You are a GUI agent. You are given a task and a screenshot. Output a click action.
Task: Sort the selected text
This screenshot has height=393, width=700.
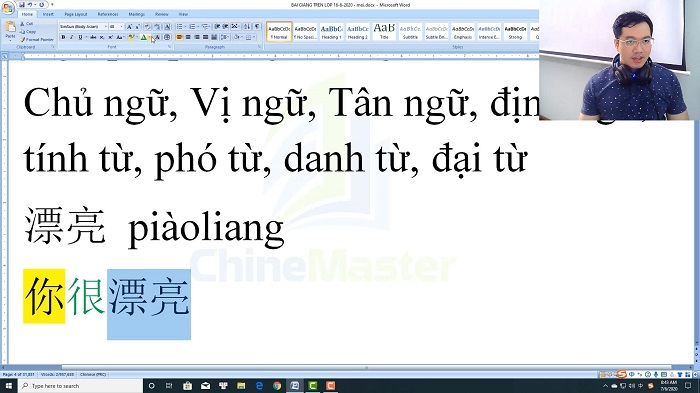coord(248,27)
